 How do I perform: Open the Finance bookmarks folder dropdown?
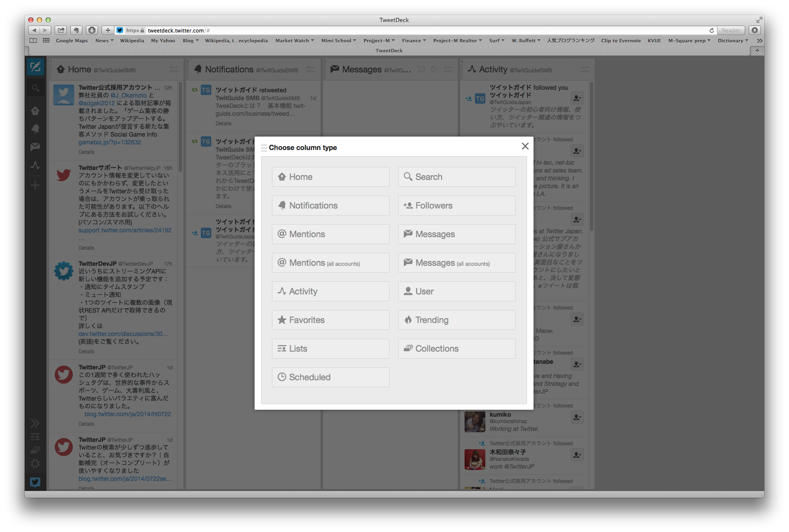click(413, 41)
